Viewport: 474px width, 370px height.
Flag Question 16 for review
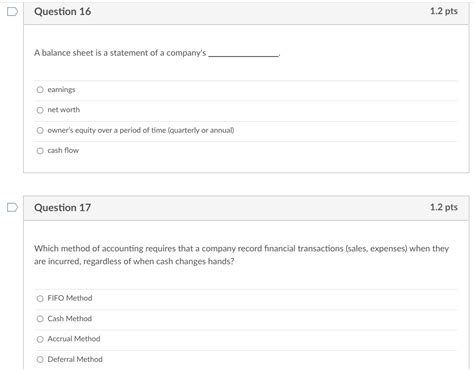click(x=12, y=12)
